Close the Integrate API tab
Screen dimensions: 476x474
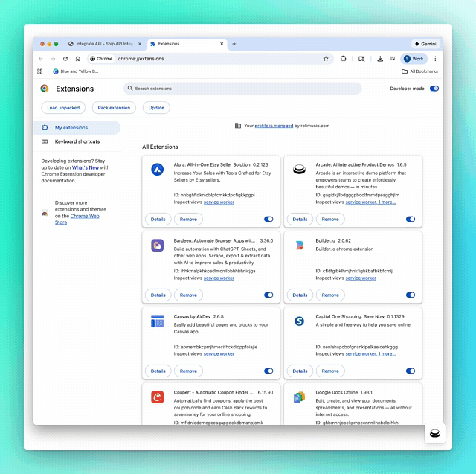pyautogui.click(x=140, y=44)
